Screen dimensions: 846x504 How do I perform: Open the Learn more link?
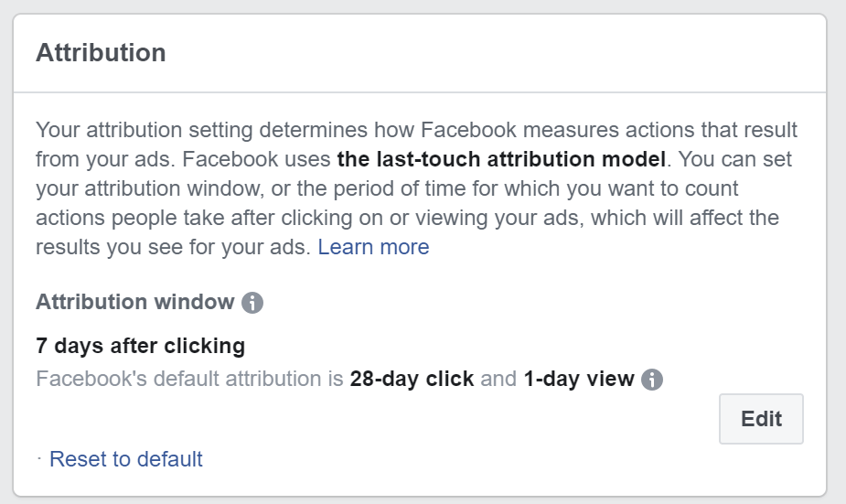click(x=373, y=247)
